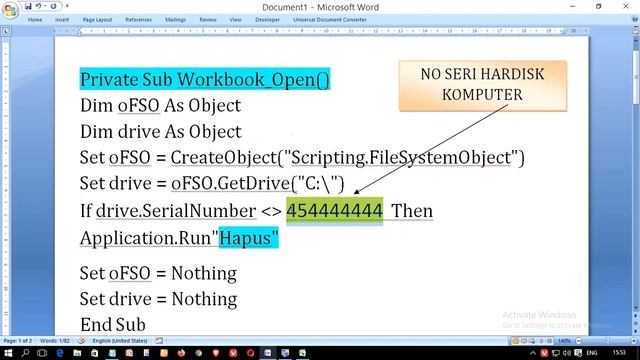This screenshot has height=360, width=640.
Task: Open File Explorer from the taskbar
Action: pyautogui.click(x=77, y=353)
